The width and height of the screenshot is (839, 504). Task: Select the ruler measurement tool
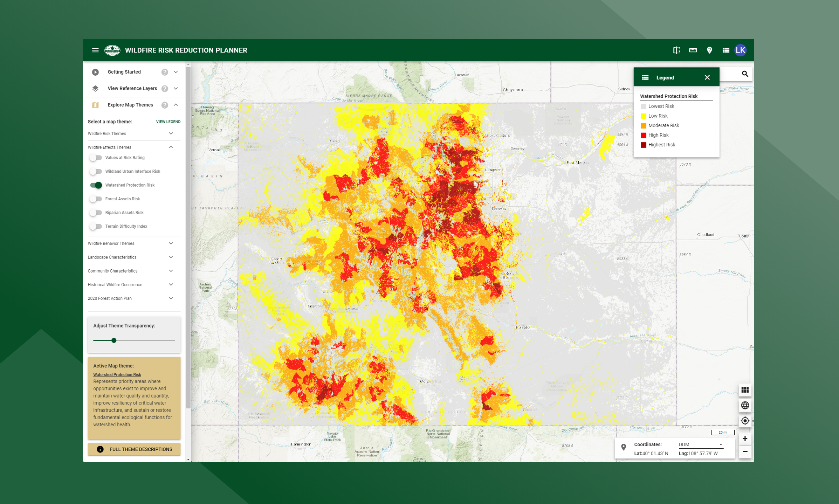coord(693,50)
